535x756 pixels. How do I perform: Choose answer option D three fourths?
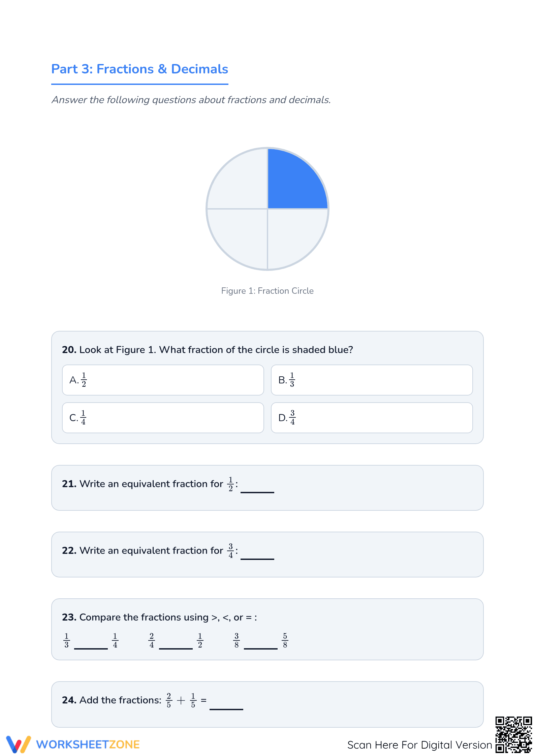pyautogui.click(x=372, y=418)
